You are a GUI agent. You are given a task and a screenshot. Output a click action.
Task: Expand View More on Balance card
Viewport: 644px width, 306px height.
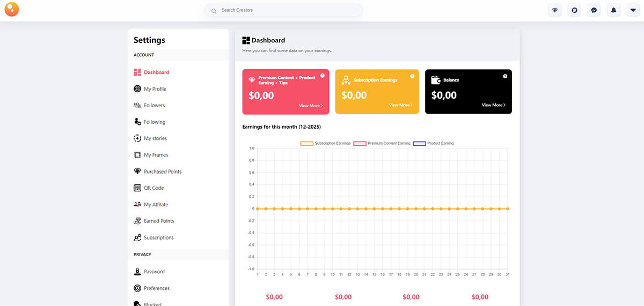coord(493,105)
